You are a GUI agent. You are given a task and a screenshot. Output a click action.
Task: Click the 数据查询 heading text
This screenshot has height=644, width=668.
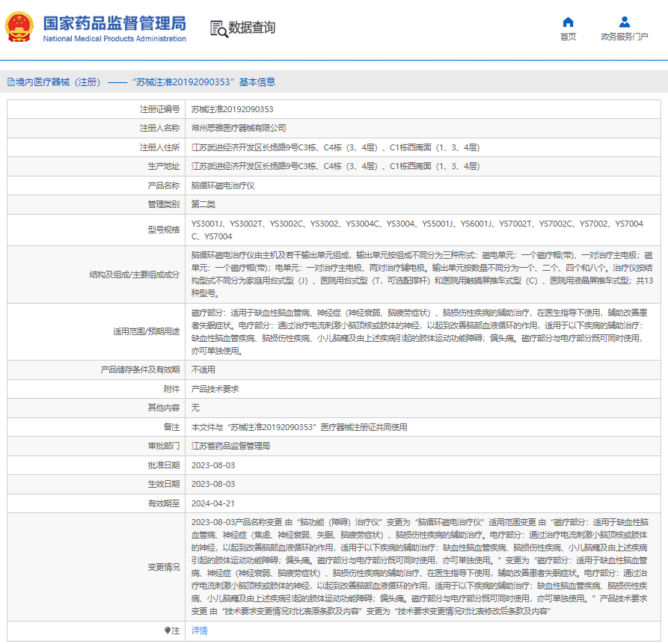click(252, 28)
